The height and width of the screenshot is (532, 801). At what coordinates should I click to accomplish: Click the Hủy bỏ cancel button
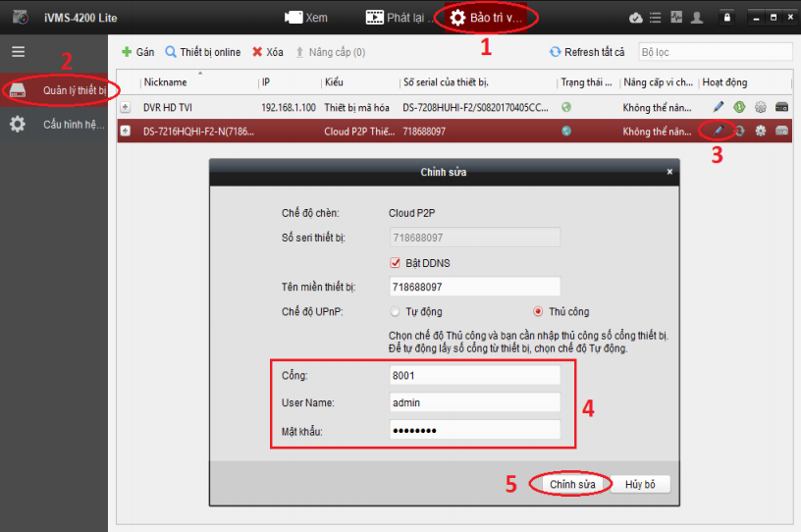pos(640,484)
